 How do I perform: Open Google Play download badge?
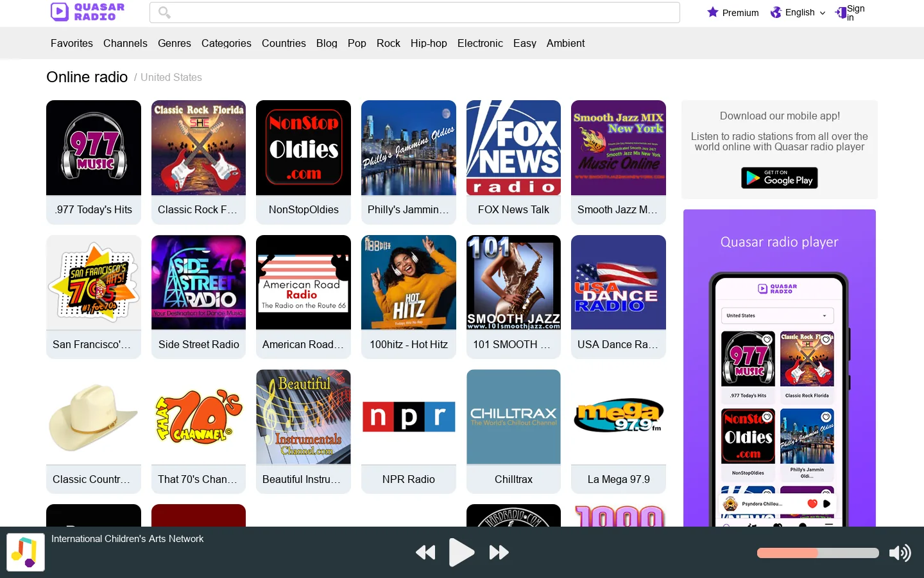point(780,178)
